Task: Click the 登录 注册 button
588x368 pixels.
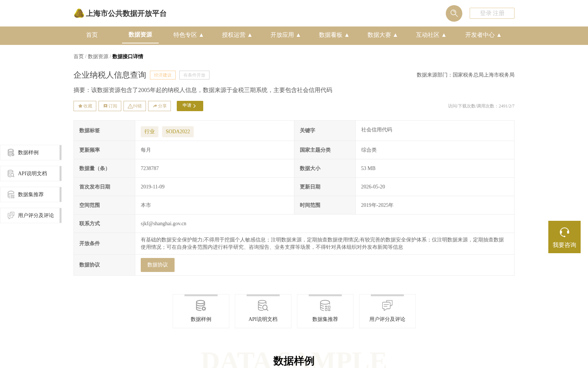Action: click(492, 13)
